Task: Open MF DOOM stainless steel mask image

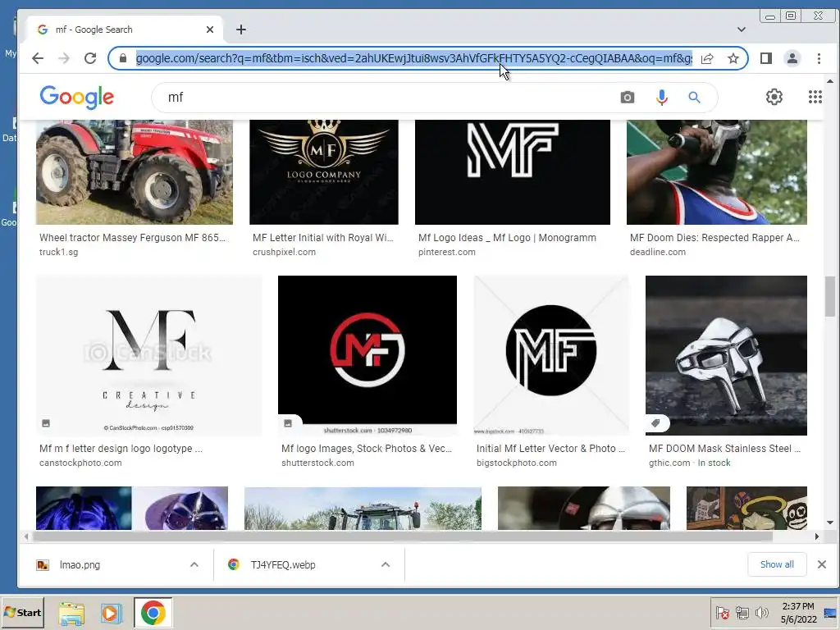Action: coord(727,356)
